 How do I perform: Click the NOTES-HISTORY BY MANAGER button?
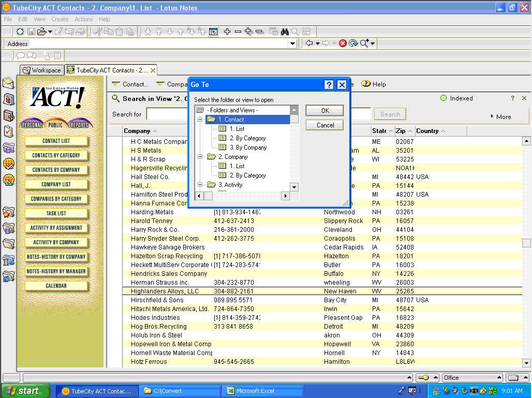click(x=56, y=271)
